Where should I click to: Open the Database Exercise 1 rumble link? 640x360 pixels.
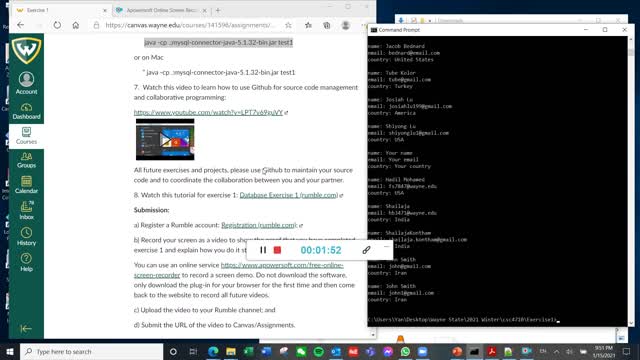click(289, 195)
